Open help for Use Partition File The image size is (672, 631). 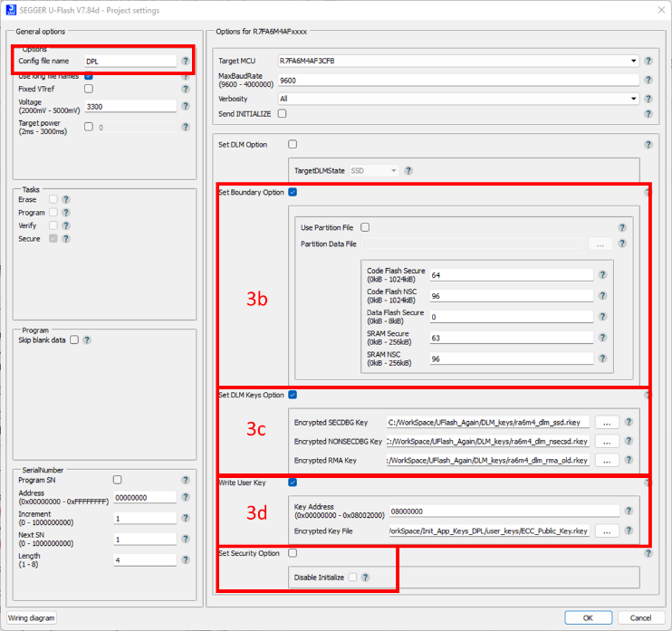coord(622,227)
